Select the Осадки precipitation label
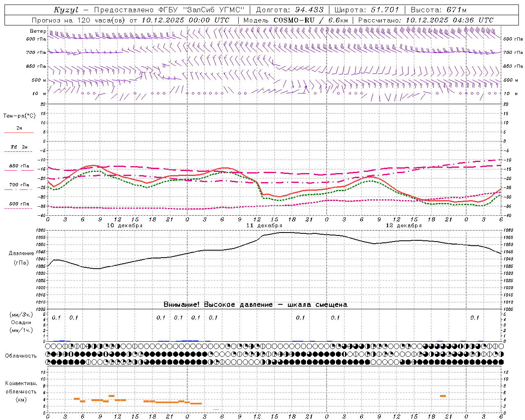 click(21, 322)
